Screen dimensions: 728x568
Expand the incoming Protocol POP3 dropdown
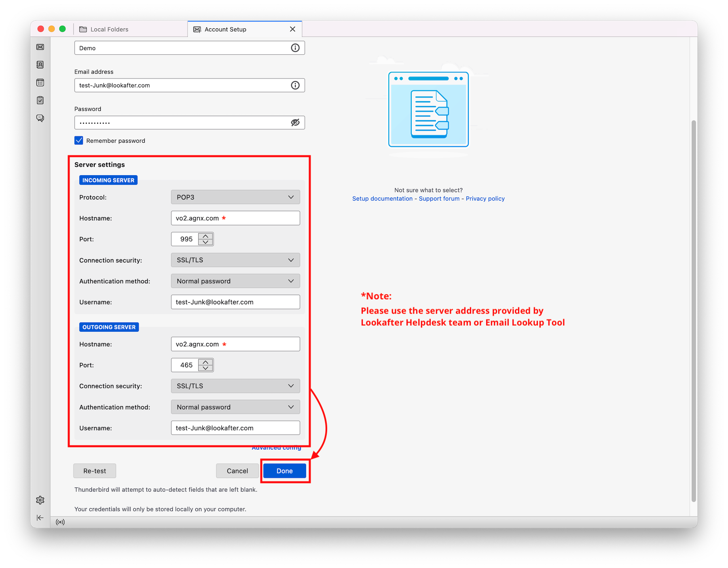point(235,197)
